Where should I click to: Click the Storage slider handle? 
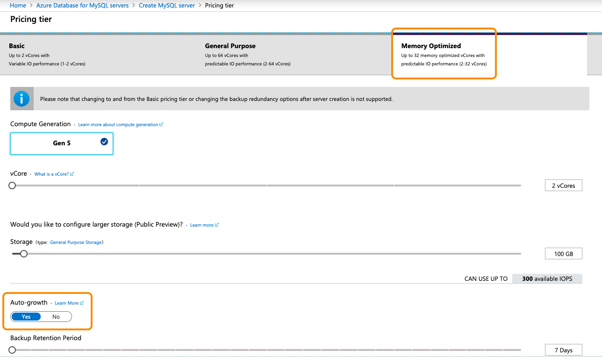click(24, 254)
